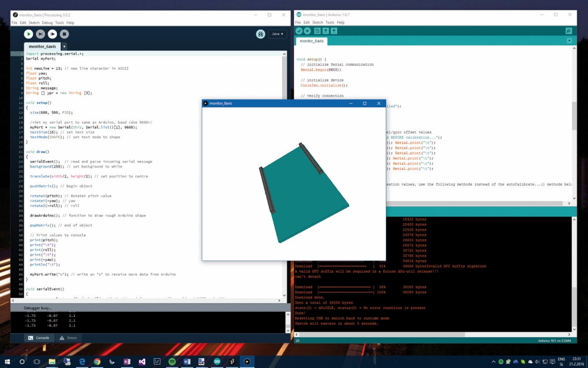Switch to the Errors tab in Processing

tap(68, 338)
